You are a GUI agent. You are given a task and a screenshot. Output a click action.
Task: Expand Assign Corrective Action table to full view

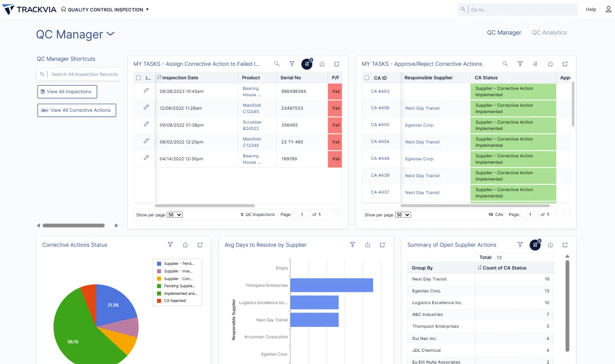coord(337,64)
